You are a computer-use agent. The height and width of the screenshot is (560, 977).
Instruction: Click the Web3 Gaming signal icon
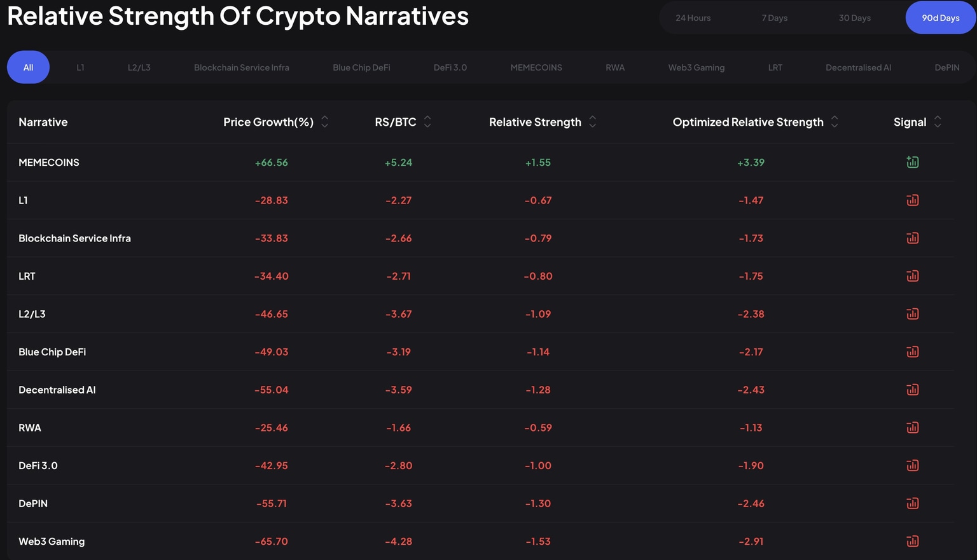[912, 542]
